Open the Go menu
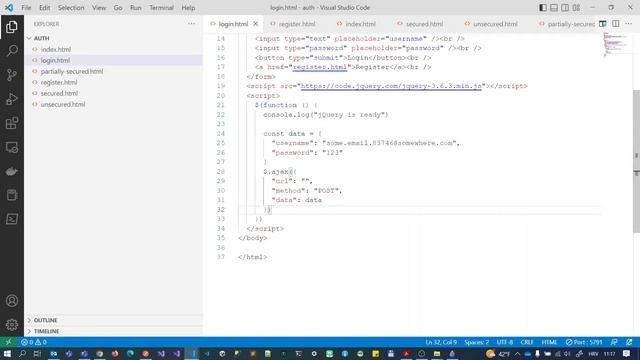640x360 pixels. pos(118,8)
